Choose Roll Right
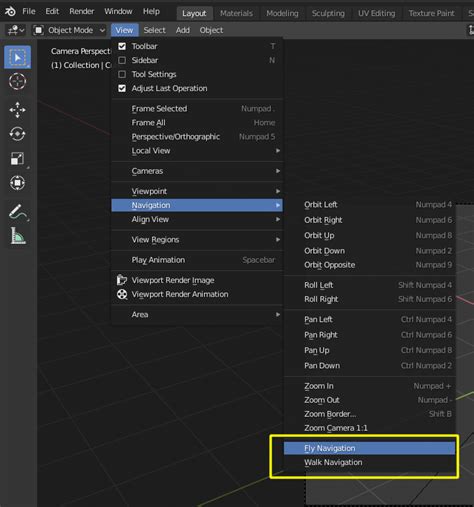Viewport: 474px width, 507px height. [x=370, y=299]
